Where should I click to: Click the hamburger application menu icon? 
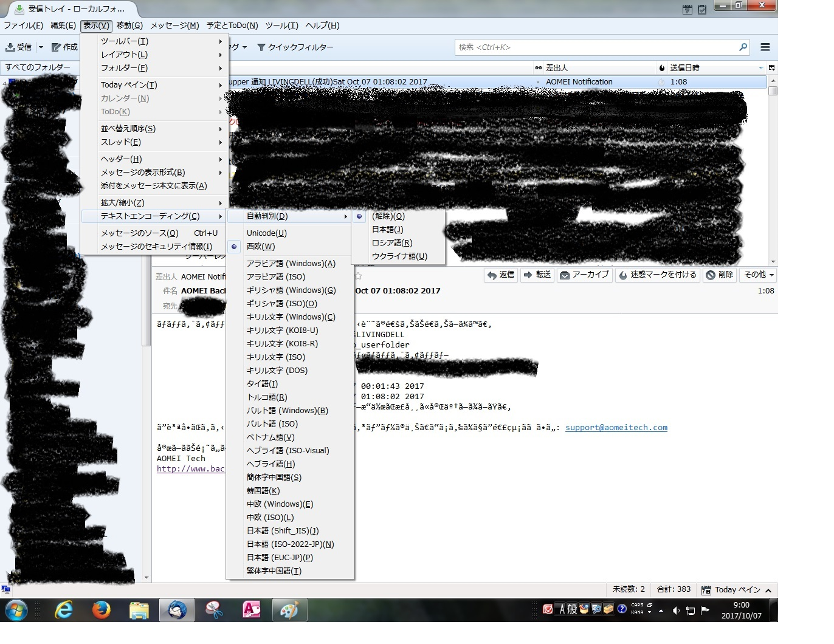pyautogui.click(x=765, y=47)
